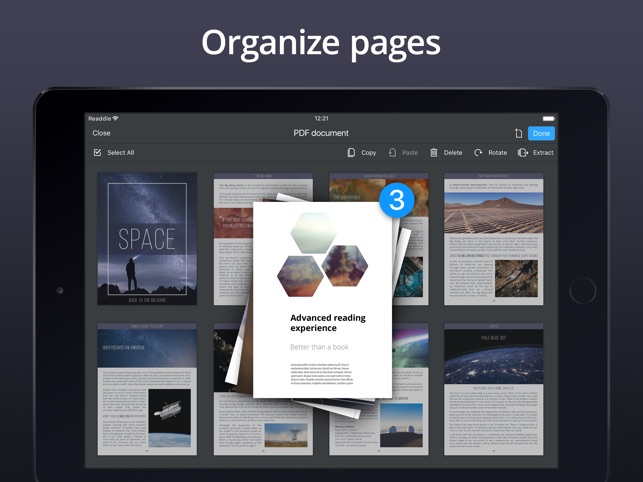This screenshot has width=643, height=482.
Task: Click the Readdle carrier label
Action: 100,119
